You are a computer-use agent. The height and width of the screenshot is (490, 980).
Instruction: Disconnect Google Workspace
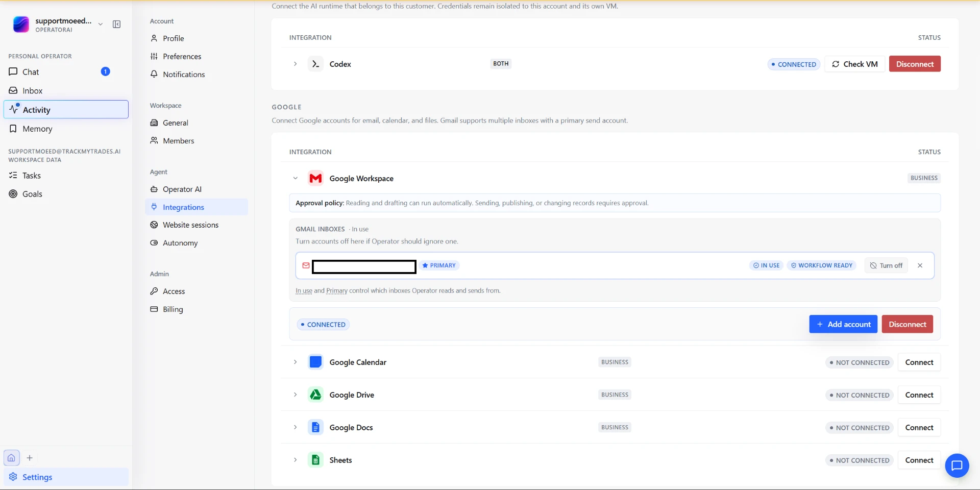[907, 324]
